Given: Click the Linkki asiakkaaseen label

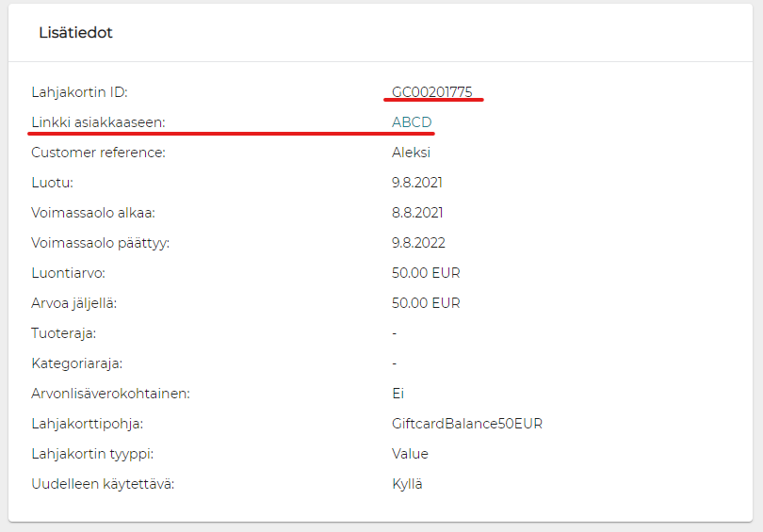Looking at the screenshot, I should click(x=98, y=122).
